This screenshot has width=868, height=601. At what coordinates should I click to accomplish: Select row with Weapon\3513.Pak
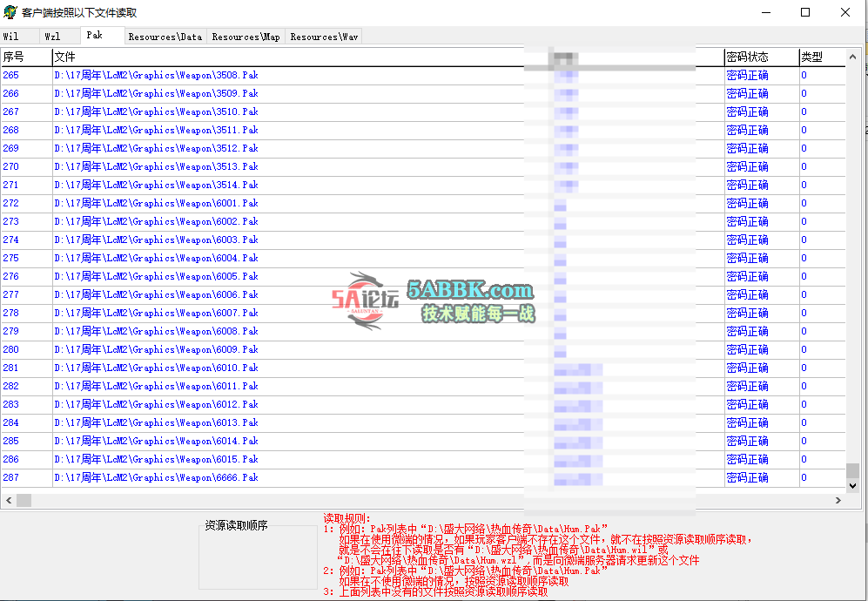(x=423, y=166)
